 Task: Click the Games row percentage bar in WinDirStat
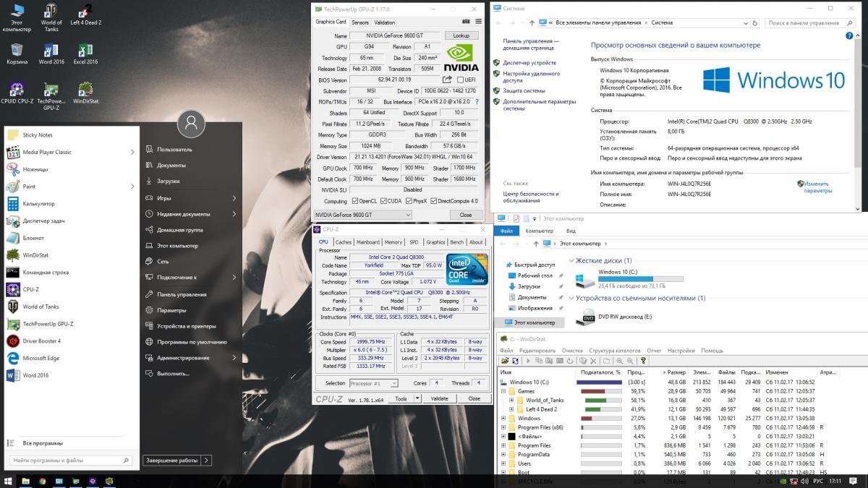[600, 391]
